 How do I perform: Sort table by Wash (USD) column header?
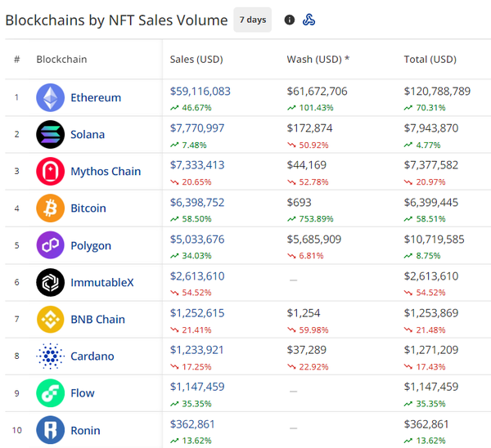pyautogui.click(x=318, y=59)
